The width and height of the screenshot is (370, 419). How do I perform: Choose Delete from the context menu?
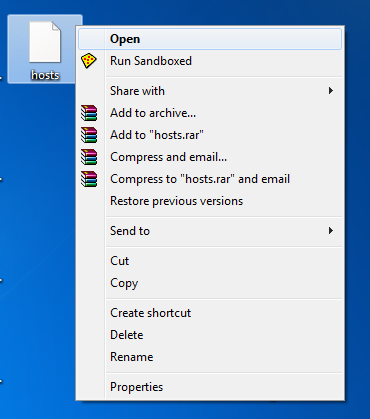[x=210, y=335]
